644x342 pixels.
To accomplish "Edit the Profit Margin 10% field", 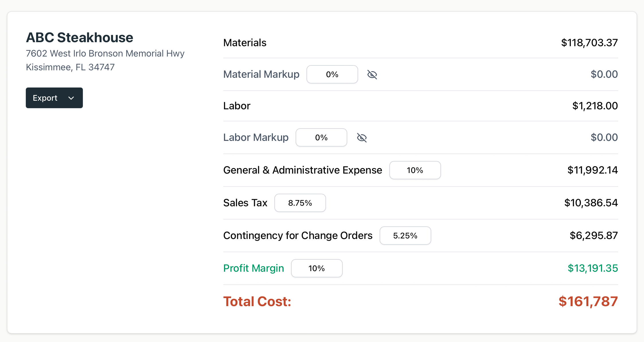I will (x=317, y=268).
